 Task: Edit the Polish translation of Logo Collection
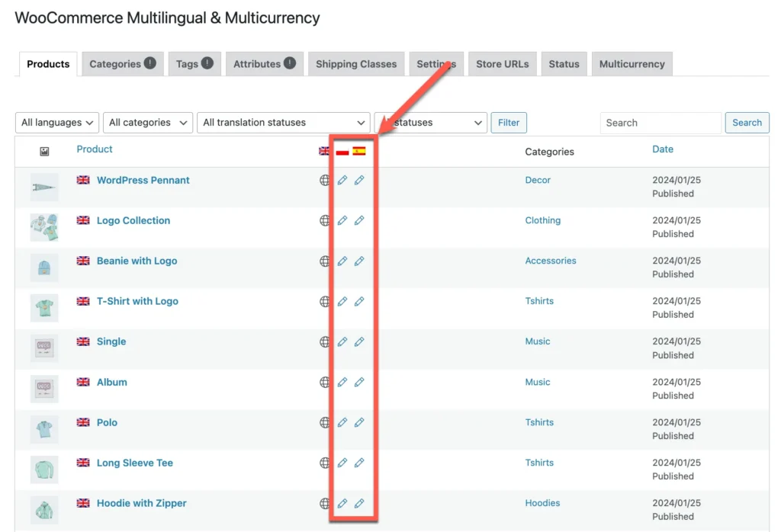pos(342,220)
